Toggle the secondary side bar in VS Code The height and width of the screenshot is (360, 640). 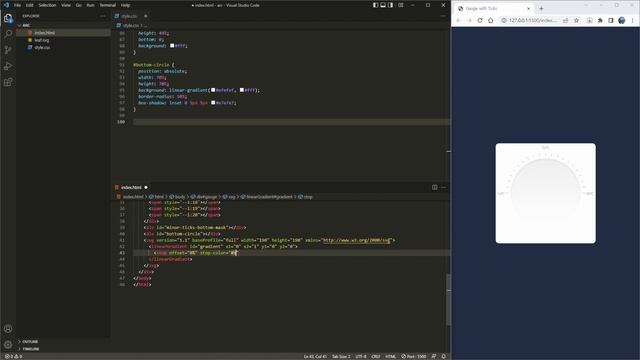(x=391, y=5)
